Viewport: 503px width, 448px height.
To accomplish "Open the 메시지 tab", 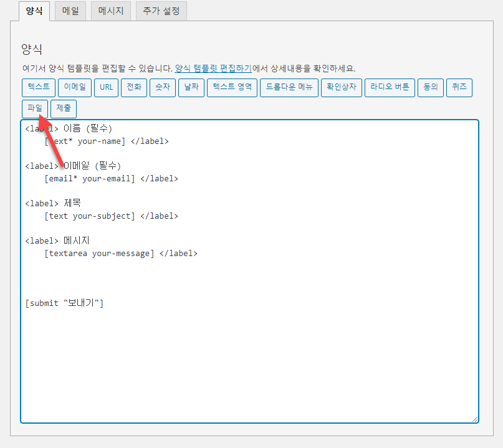I will pos(111,11).
